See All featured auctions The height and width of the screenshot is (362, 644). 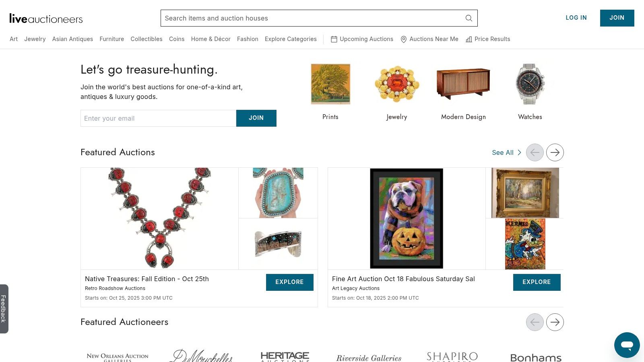pyautogui.click(x=506, y=152)
